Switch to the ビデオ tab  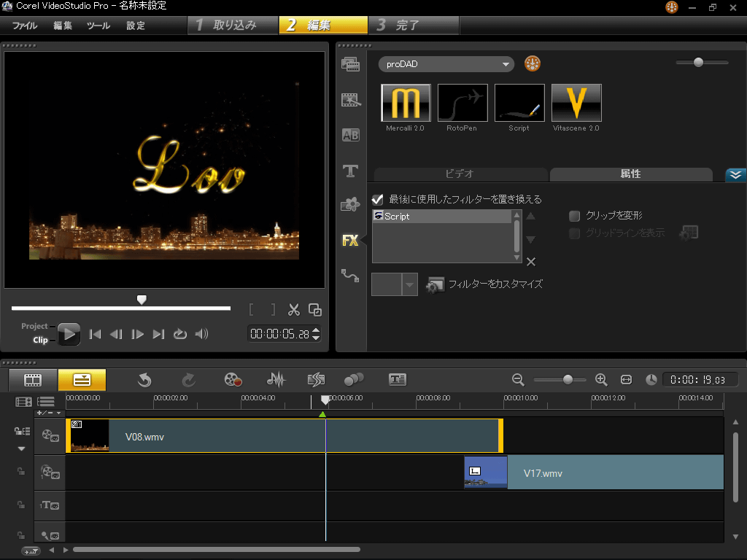460,174
